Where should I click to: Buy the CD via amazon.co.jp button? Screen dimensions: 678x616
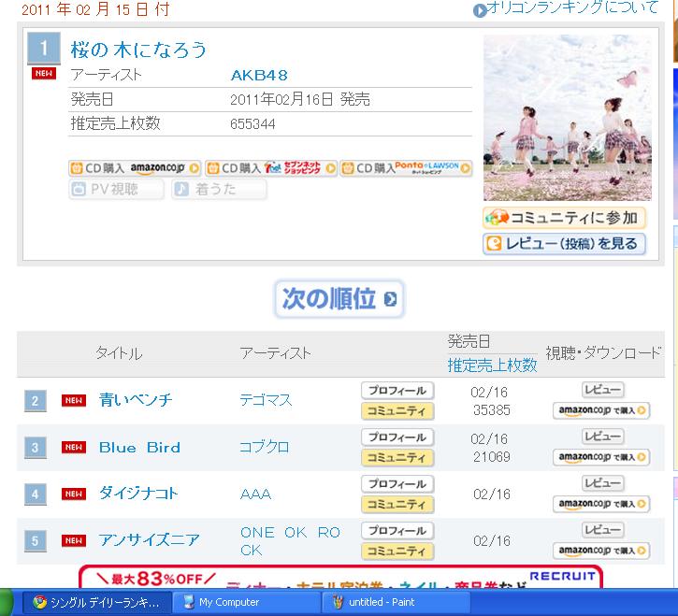(x=135, y=168)
